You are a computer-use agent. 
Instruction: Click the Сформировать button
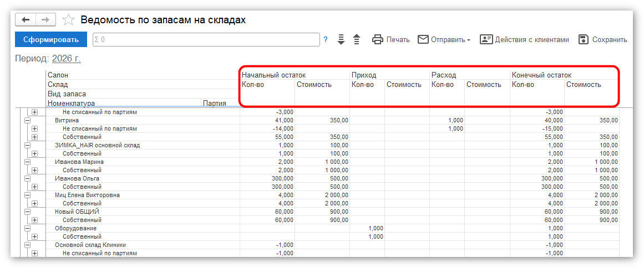[51, 40]
